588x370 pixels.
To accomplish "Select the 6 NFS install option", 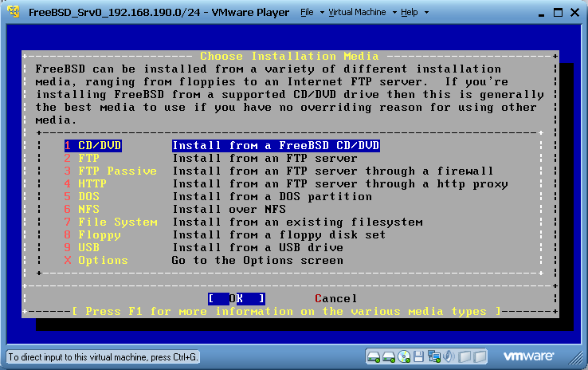I will (x=174, y=210).
